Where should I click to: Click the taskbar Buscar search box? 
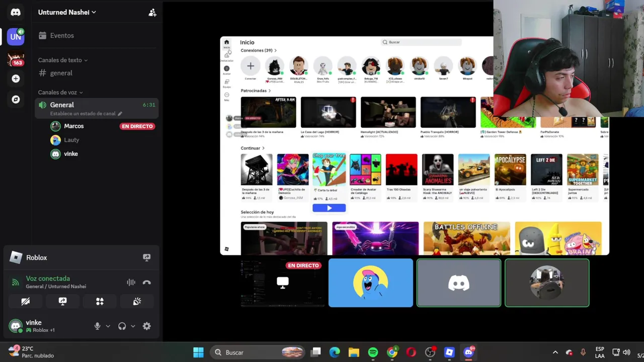[x=259, y=352]
